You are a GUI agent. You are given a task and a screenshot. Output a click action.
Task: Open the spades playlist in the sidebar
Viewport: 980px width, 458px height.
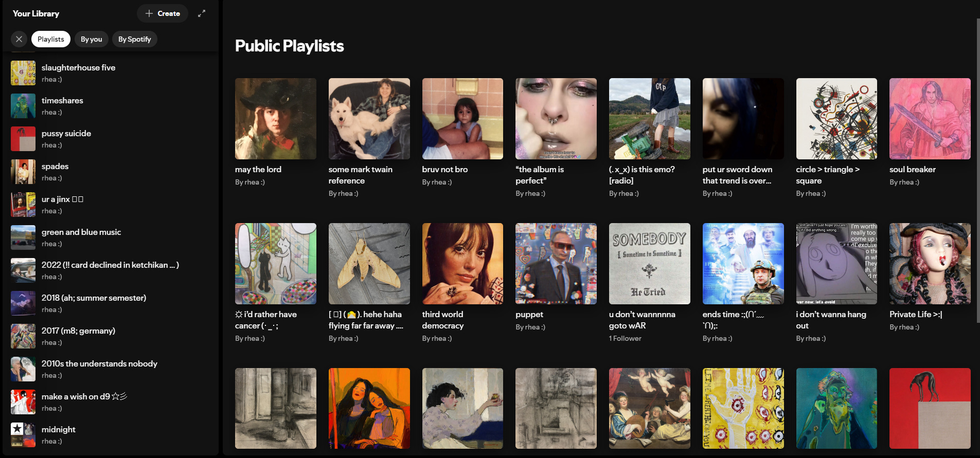[111, 172]
